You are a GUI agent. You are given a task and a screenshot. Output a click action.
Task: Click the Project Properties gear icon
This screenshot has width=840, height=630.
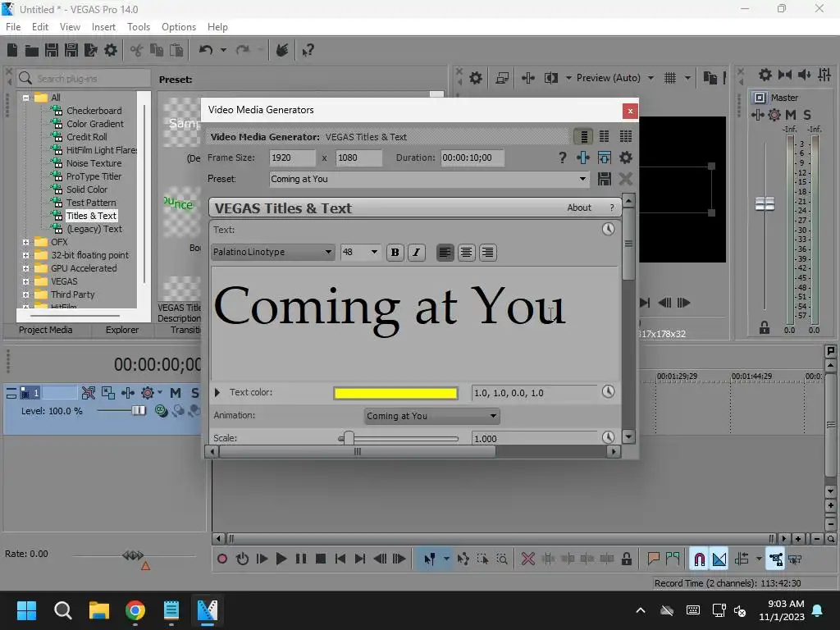(x=111, y=50)
